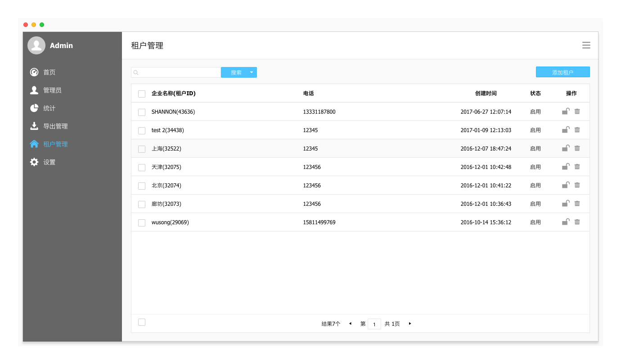621x364 pixels.
Task: Click the 统计 pie chart icon
Action: pyautogui.click(x=34, y=108)
